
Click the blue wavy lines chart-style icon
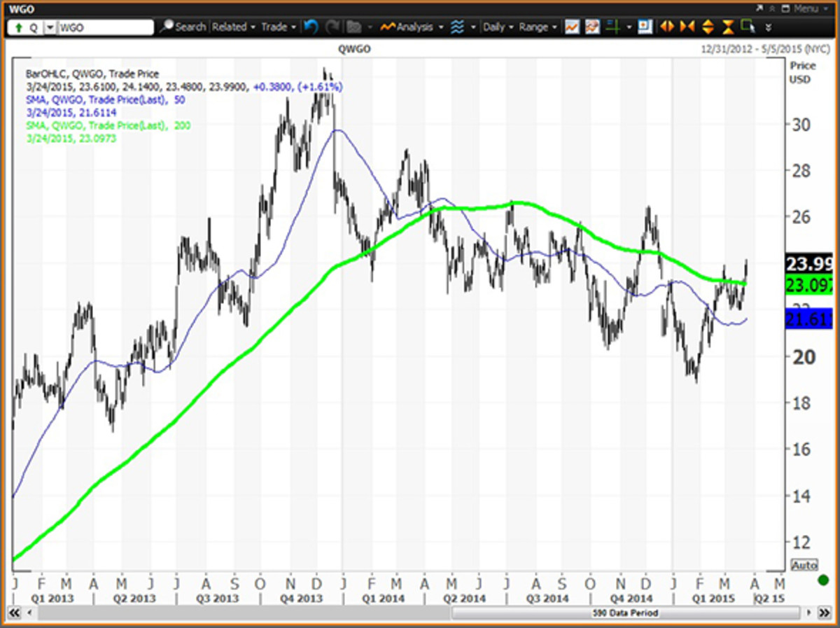pos(458,27)
